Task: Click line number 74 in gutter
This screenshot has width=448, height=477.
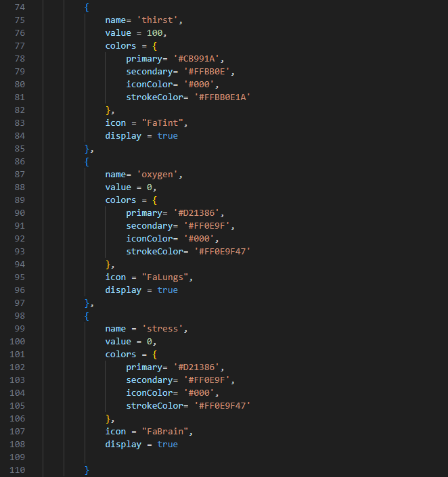Action: [x=20, y=7]
